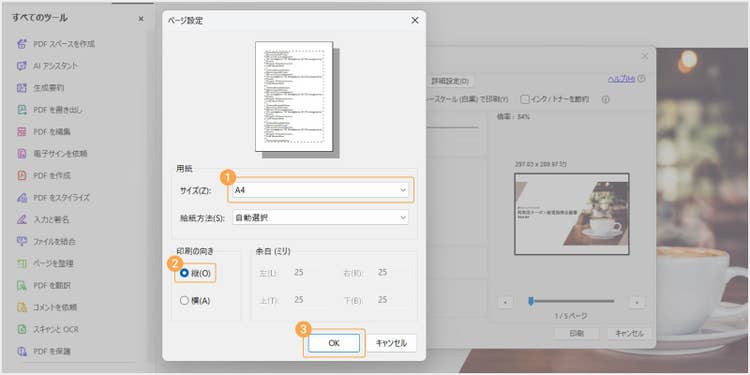750x375 pixels.
Task: Close the すべてのツール panel
Action: (x=141, y=19)
